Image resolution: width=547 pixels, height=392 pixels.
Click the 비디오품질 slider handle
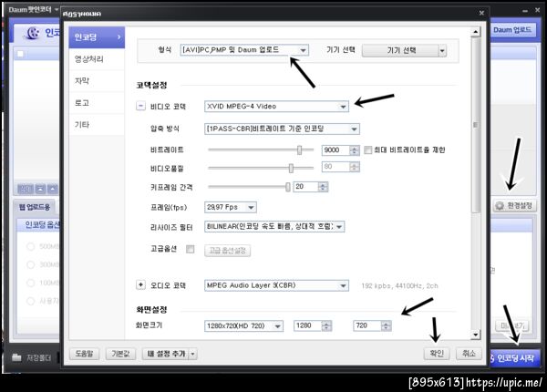click(x=291, y=169)
